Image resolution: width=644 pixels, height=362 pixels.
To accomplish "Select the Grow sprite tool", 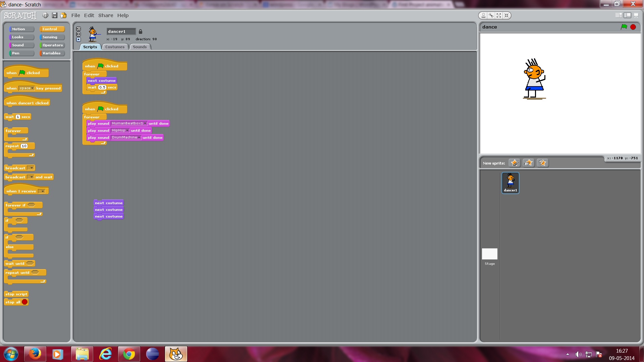I will point(499,15).
